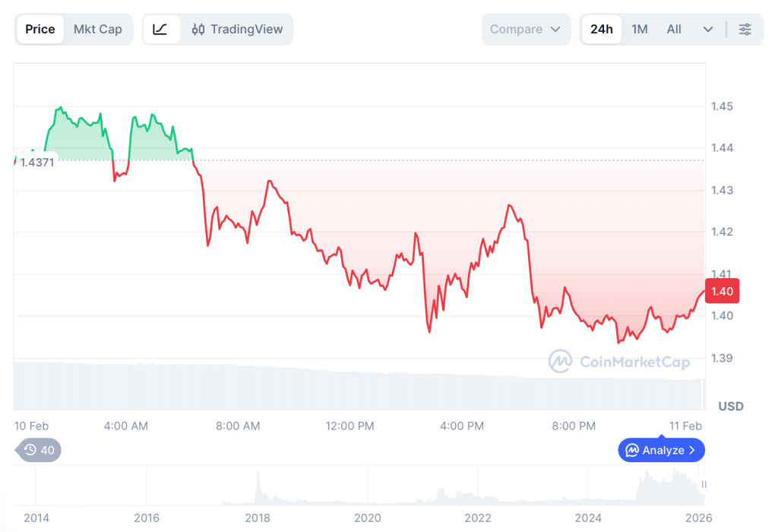Image resolution: width=778 pixels, height=532 pixels.
Task: Click 2020 on the timeline navigator
Action: pyautogui.click(x=368, y=518)
